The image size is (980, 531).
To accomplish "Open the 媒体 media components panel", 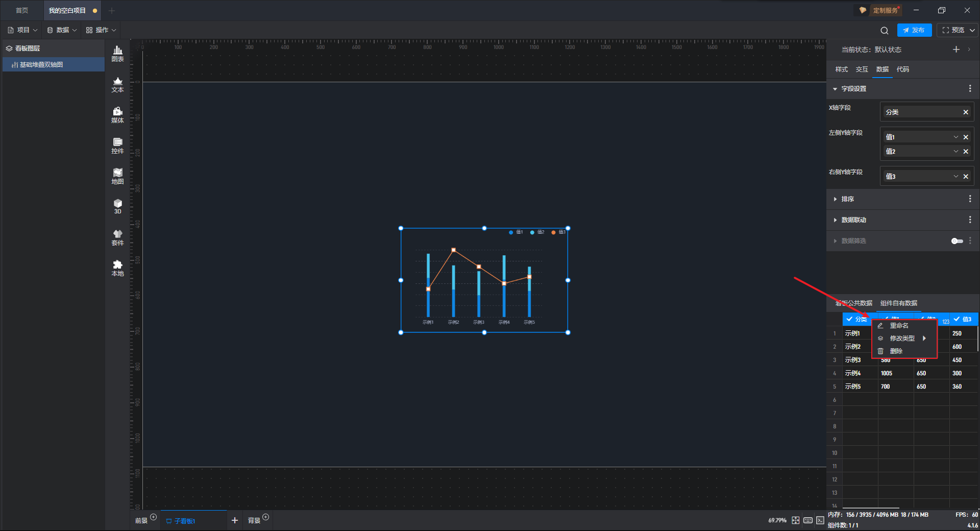I will click(x=117, y=115).
